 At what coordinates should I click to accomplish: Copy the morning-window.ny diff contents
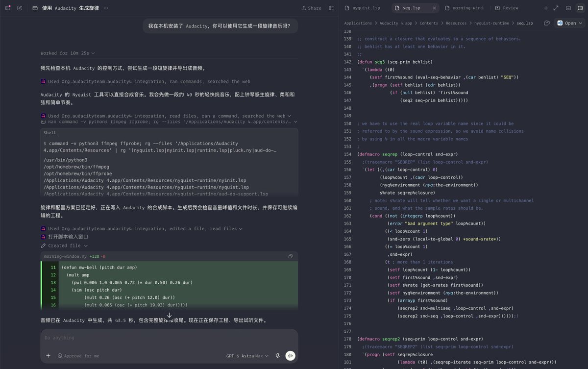(x=291, y=256)
